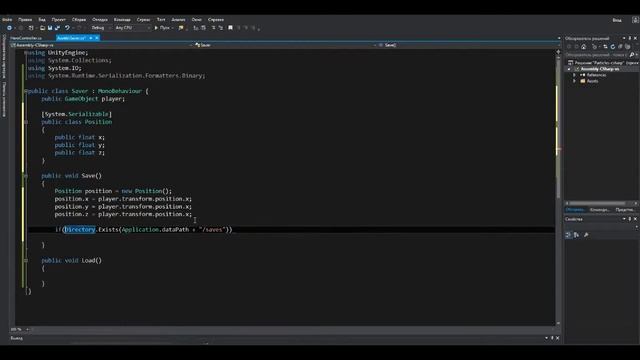
Task: Switch to the Представление классов bottom tab
Action: pyautogui.click(x=624, y=210)
